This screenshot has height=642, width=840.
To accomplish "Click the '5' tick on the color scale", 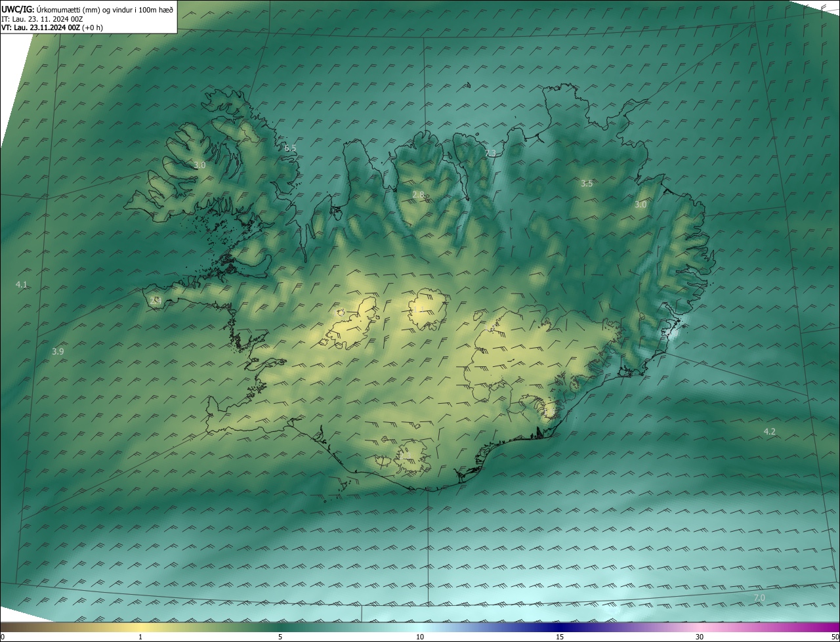I will click(280, 637).
